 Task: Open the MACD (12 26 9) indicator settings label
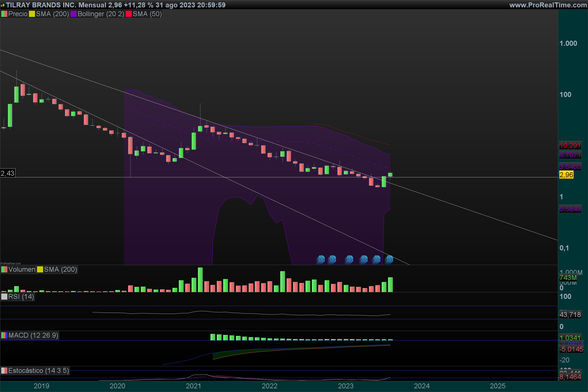33,335
